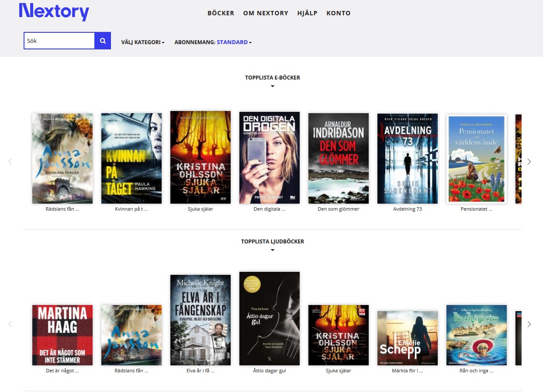Open the Kvinnan på tåget e-book cover
543x392 pixels.
click(131, 159)
